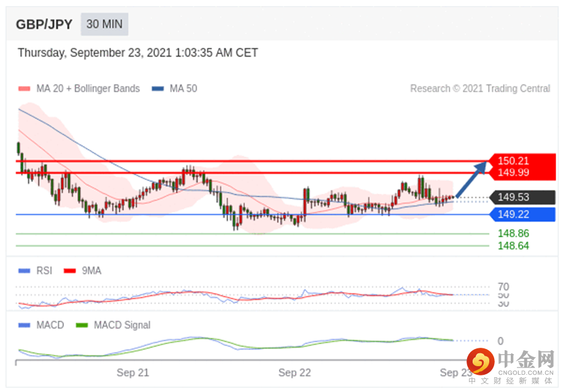Image resolution: width=563 pixels, height=392 pixels.
Task: Click the 'MA 20 + Bollinger Bands' legend label
Action: (88, 88)
